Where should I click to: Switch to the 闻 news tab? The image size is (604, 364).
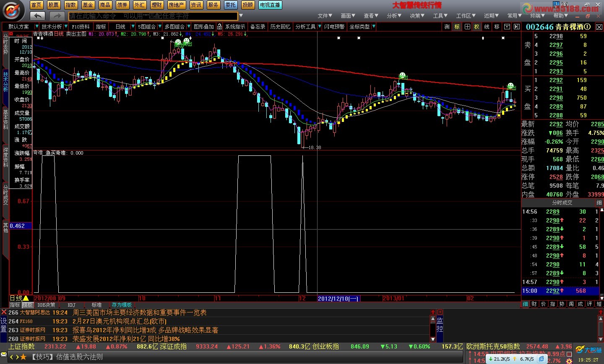point(571,304)
